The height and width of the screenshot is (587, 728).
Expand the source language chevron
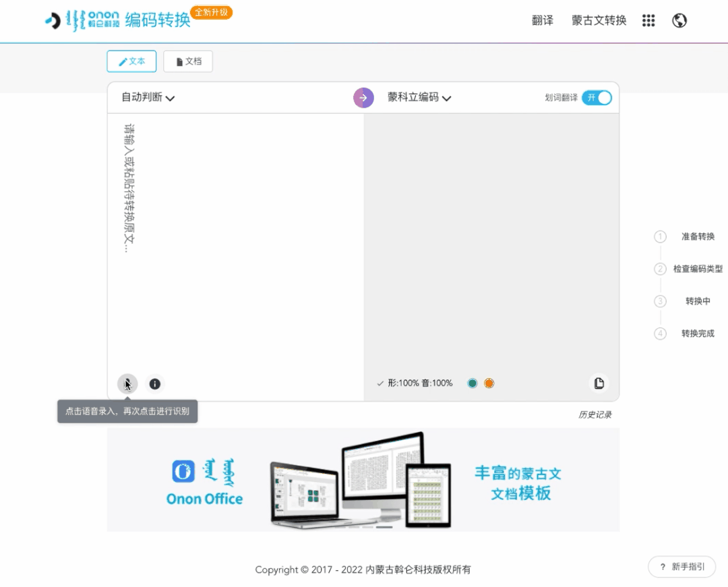[x=171, y=98]
